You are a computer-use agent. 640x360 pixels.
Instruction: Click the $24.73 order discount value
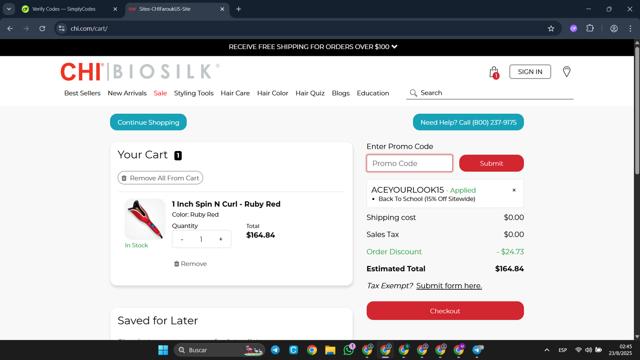point(510,252)
